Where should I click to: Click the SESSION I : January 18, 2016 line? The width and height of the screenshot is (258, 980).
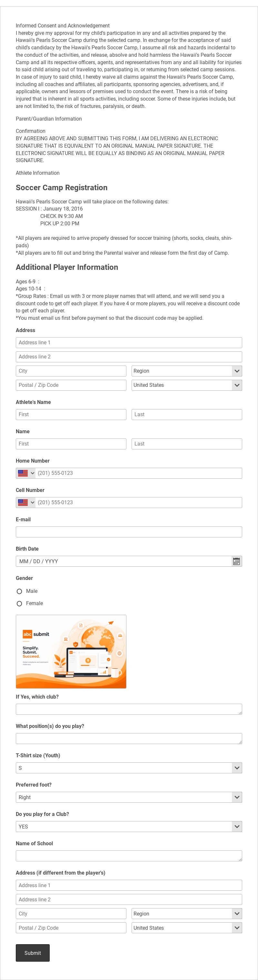(49, 209)
